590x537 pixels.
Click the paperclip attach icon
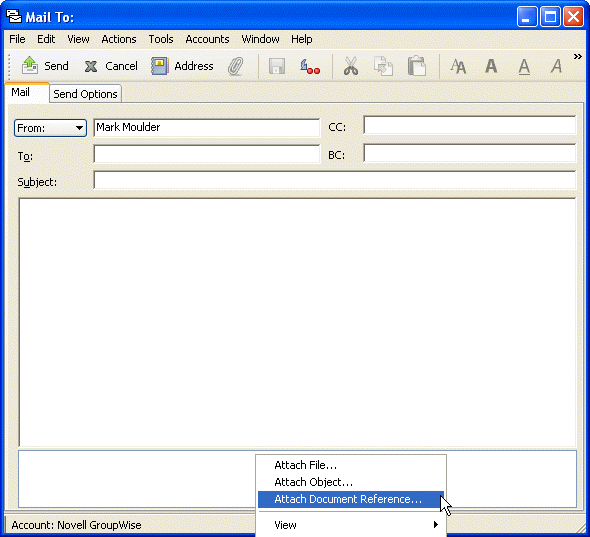coord(236,66)
